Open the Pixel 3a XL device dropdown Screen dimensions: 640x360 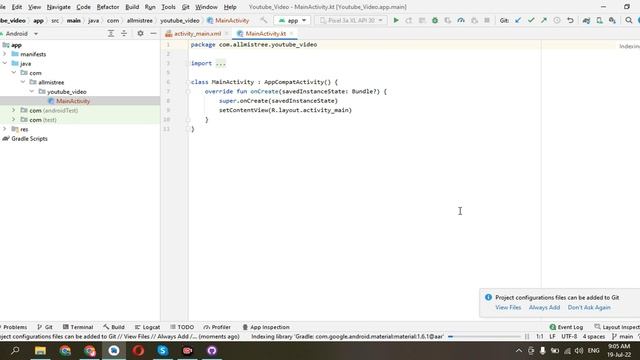point(351,20)
